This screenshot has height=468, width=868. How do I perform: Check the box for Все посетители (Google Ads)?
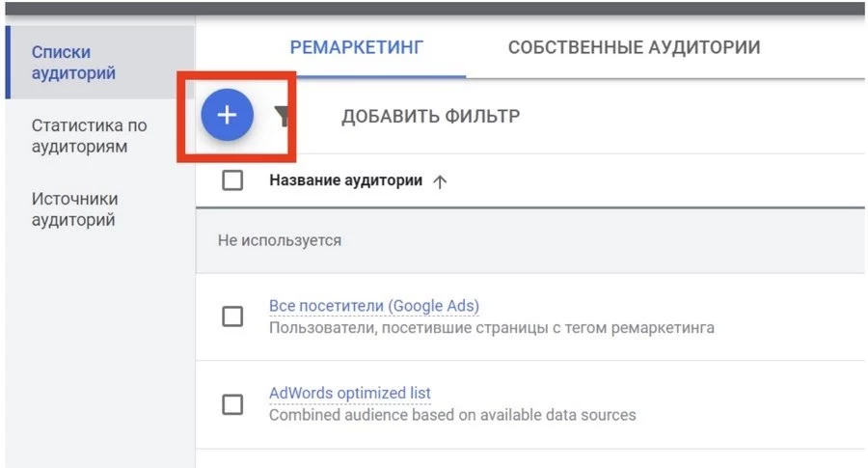tap(232, 317)
